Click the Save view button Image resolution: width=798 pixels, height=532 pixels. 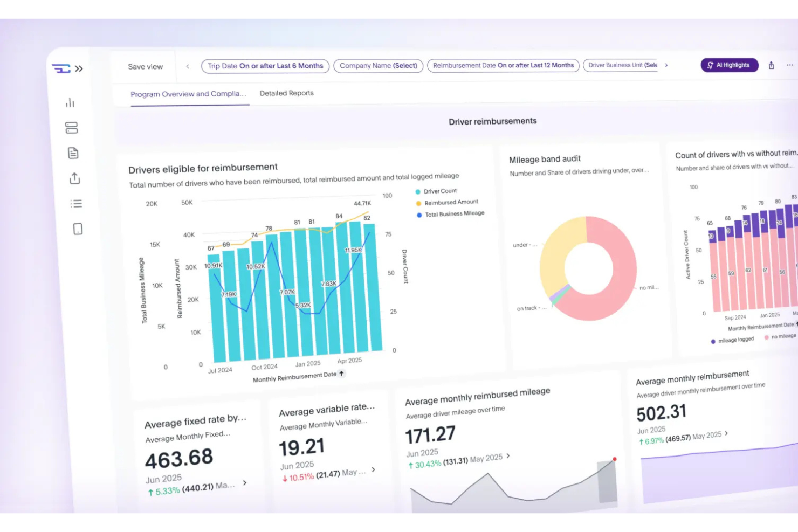(145, 66)
